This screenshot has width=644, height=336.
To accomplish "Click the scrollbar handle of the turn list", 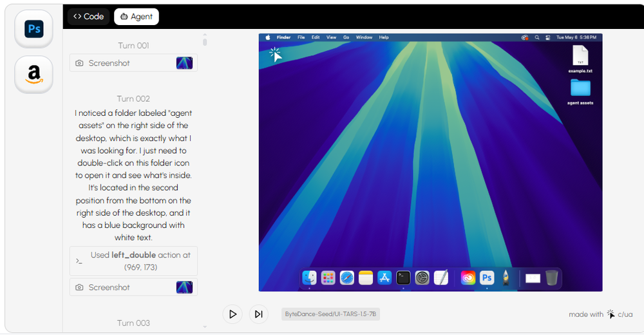I will 205,42.
